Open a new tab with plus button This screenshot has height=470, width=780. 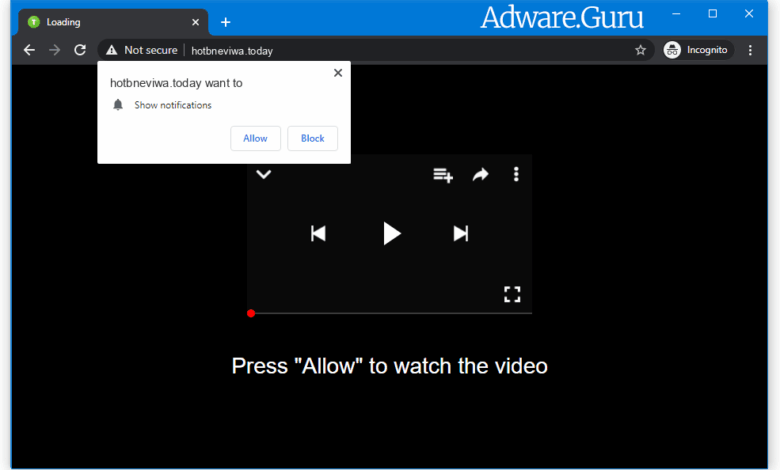[225, 22]
